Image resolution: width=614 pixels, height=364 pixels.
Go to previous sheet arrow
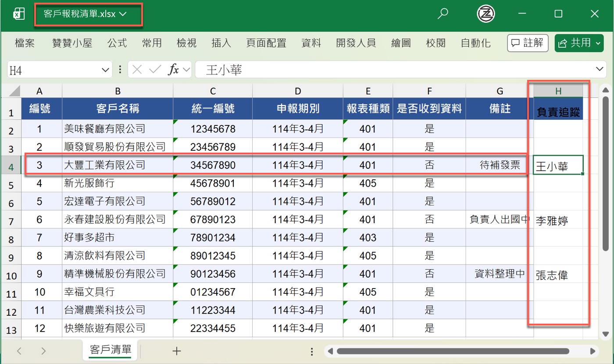tap(19, 351)
